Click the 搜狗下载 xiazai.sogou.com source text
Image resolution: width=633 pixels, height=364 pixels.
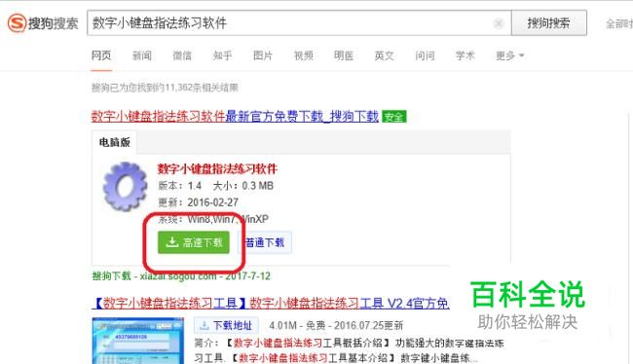tap(181, 276)
